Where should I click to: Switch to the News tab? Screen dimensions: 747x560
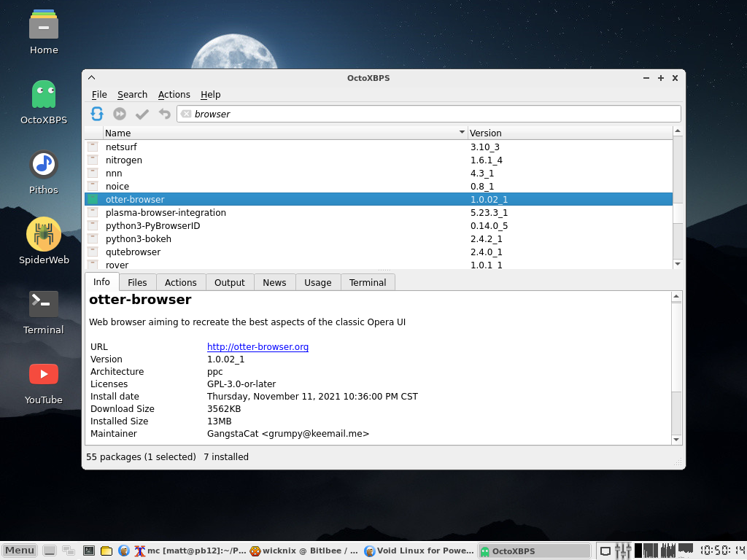(x=274, y=282)
